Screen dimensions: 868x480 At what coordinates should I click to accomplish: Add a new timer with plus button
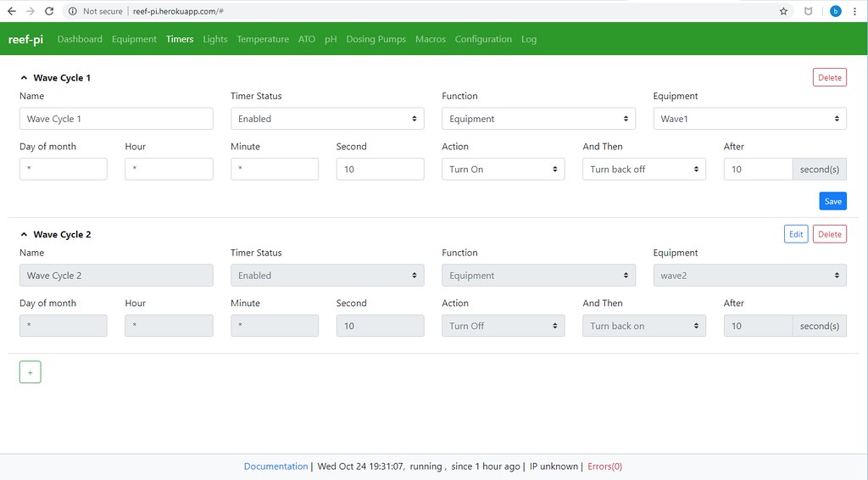(x=30, y=372)
